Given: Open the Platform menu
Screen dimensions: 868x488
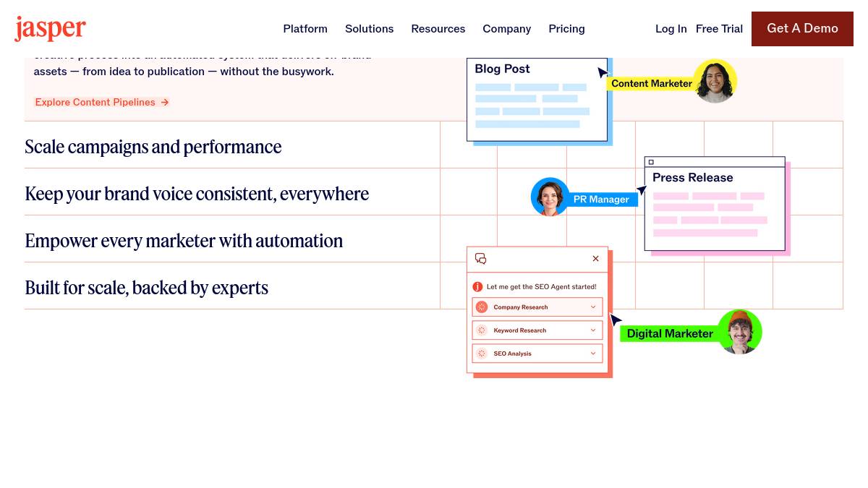Looking at the screenshot, I should point(305,29).
